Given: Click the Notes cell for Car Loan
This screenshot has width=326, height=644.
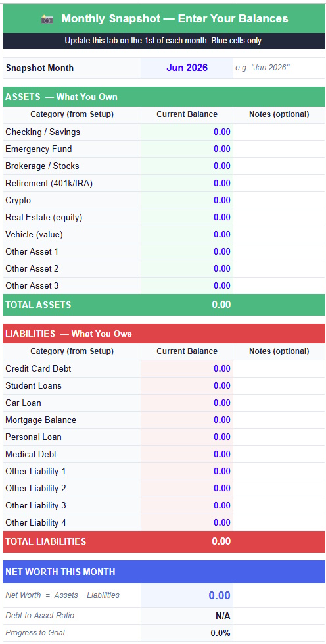Looking at the screenshot, I should (279, 403).
